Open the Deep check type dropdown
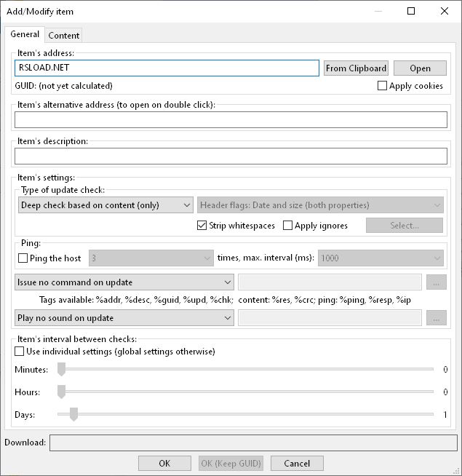Screen dimensions: 462x476 [x=105, y=205]
